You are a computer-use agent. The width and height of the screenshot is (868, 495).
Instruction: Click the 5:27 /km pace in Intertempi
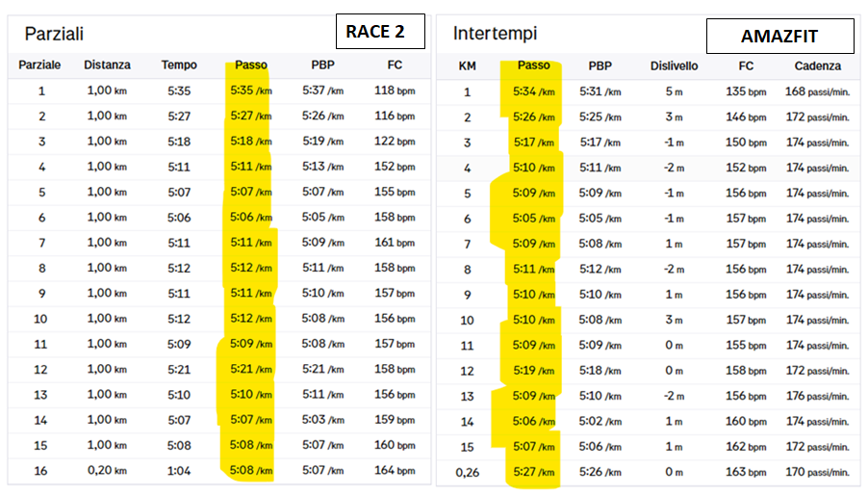pyautogui.click(x=533, y=472)
